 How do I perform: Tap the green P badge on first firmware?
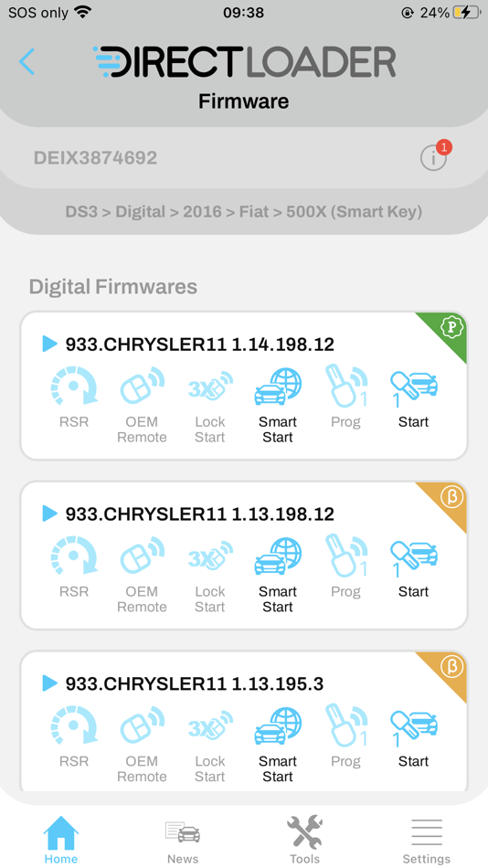(x=451, y=328)
